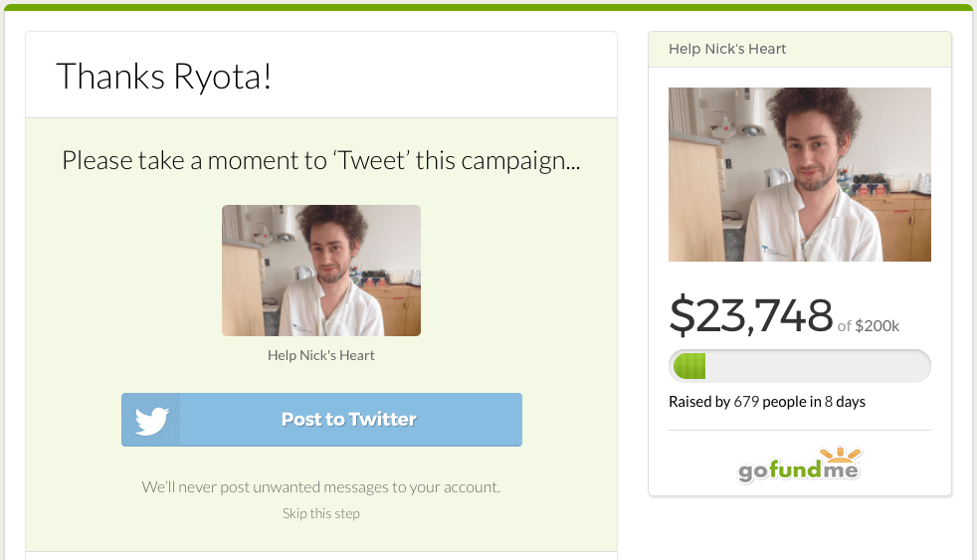This screenshot has width=977, height=560.
Task: Click the 'Please take a moment' prompt text
Action: [321, 160]
